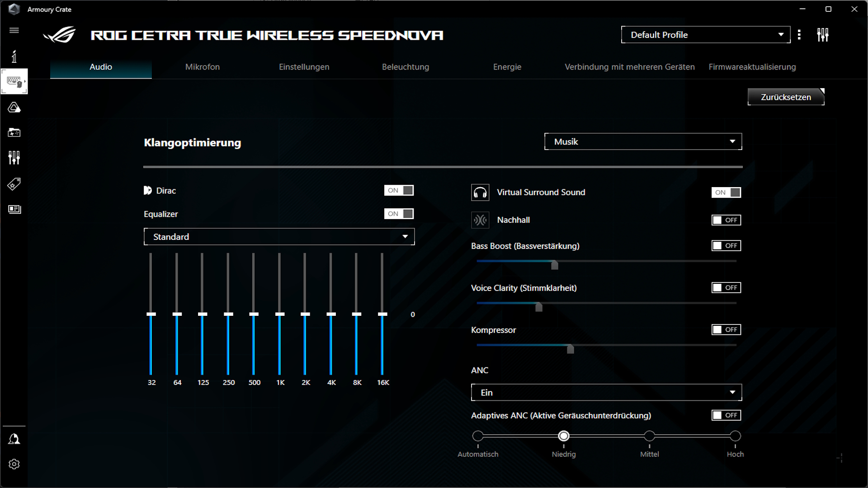The image size is (868, 488).
Task: Switch on Adaptives ANC
Action: tap(726, 415)
